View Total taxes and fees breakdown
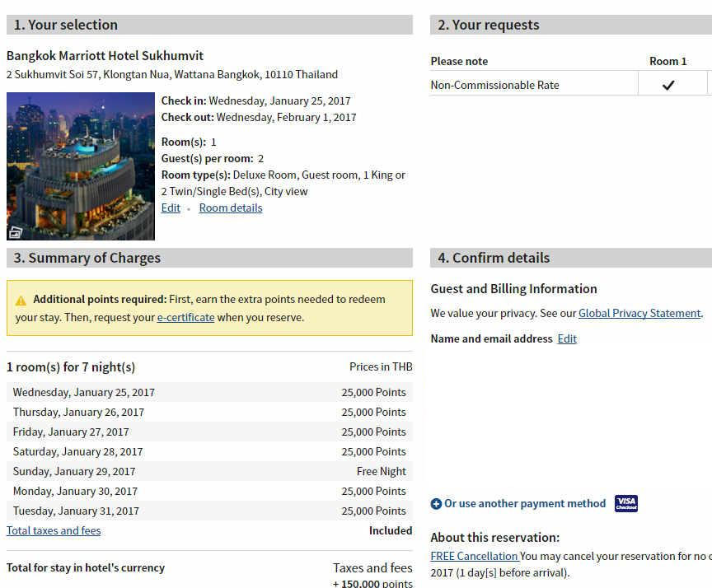Image resolution: width=712 pixels, height=588 pixels. pos(53,530)
